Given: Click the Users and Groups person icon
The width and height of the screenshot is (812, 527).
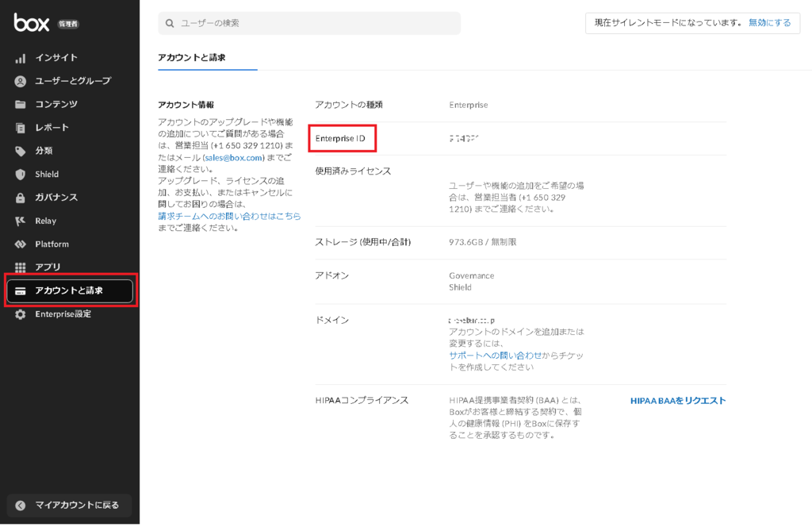Looking at the screenshot, I should [21, 81].
